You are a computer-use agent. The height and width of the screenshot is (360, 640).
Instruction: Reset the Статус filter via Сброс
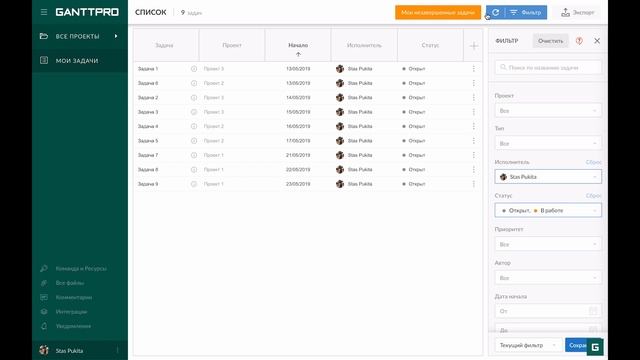tap(593, 196)
